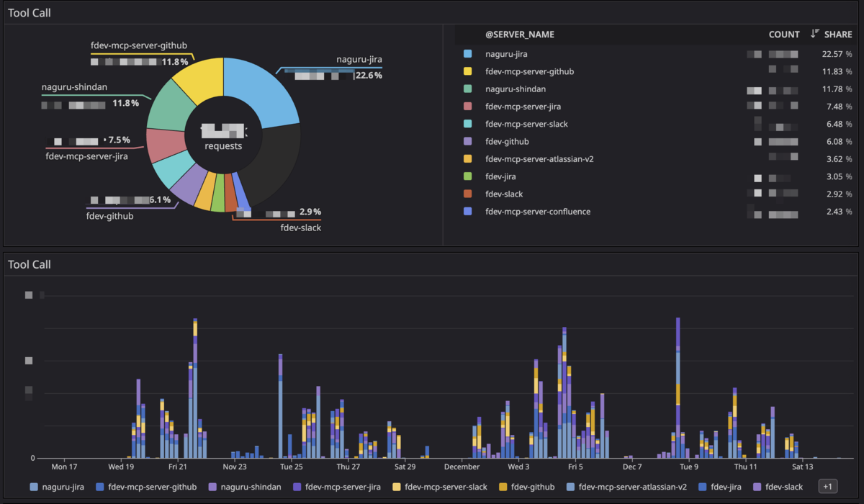Image resolution: width=864 pixels, height=504 pixels.
Task: Sort table by COUNT column header
Action: point(784,35)
